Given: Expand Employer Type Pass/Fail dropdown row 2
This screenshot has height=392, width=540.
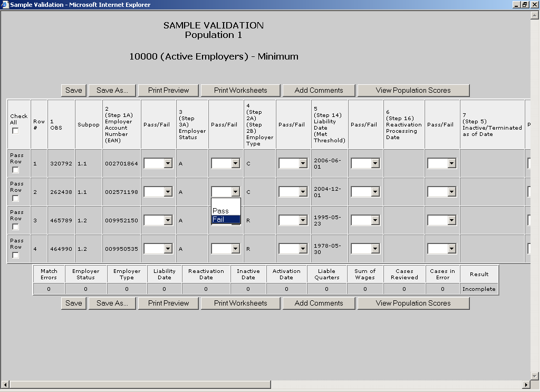Looking at the screenshot, I should coord(293,192).
